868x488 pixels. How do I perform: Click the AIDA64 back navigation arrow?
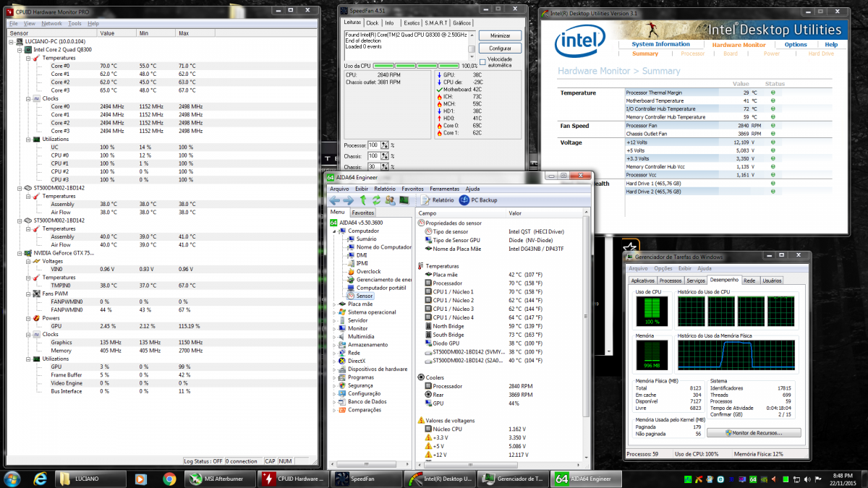[x=334, y=200]
